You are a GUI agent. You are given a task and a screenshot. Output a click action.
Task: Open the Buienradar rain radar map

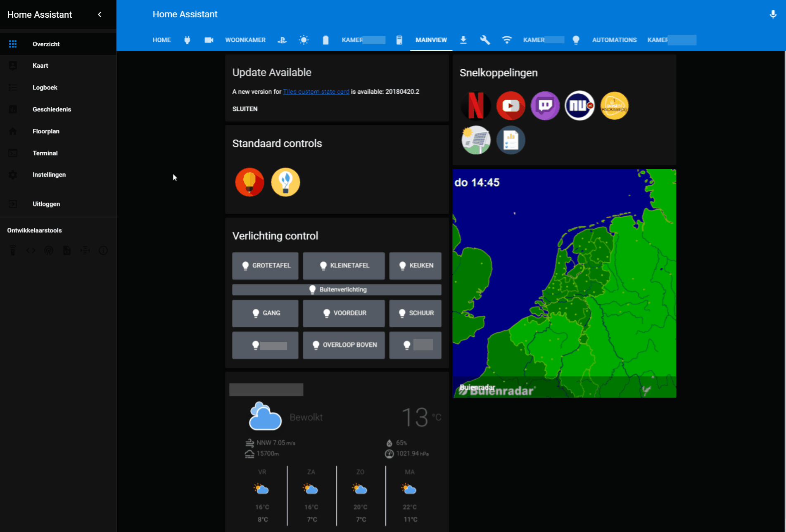[x=564, y=283]
